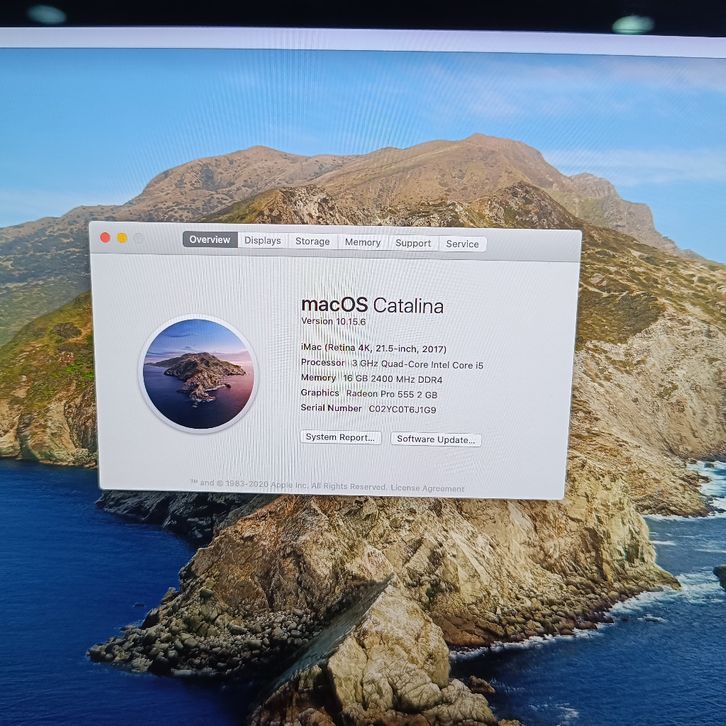Click the serial number C02YC0T6J1G9
The image size is (726, 726).
pyautogui.click(x=402, y=409)
